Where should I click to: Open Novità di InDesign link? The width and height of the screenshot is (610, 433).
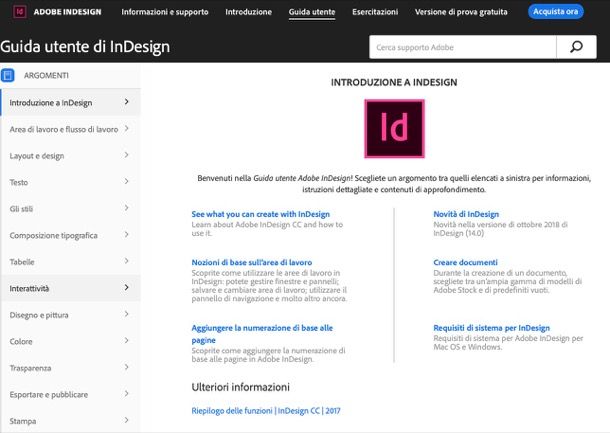tap(466, 214)
